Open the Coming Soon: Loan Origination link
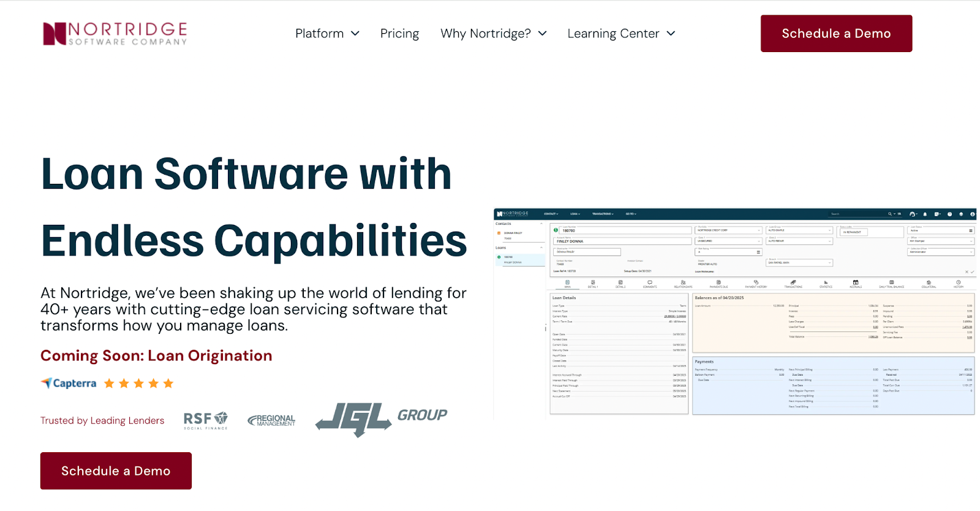The height and width of the screenshot is (511, 980). (156, 356)
